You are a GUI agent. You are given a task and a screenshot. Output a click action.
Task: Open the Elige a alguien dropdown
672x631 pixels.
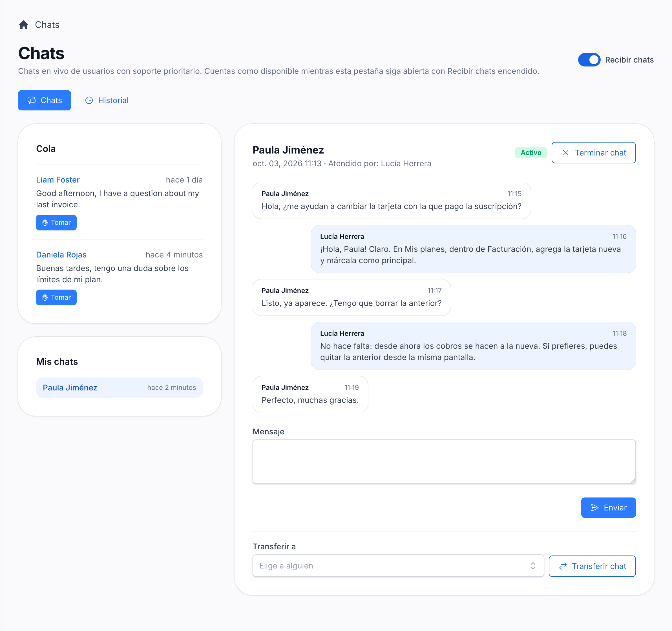point(398,566)
